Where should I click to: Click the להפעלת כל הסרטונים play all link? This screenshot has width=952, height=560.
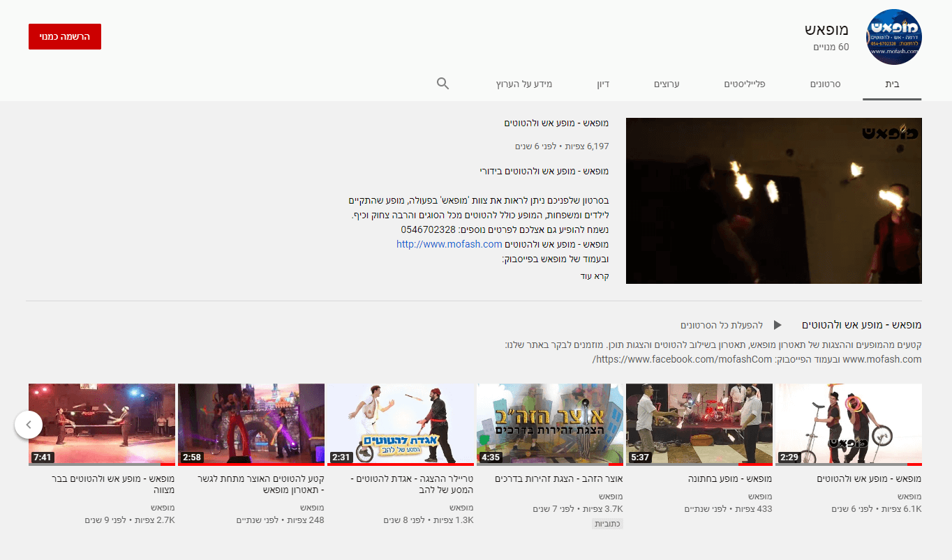(x=722, y=325)
